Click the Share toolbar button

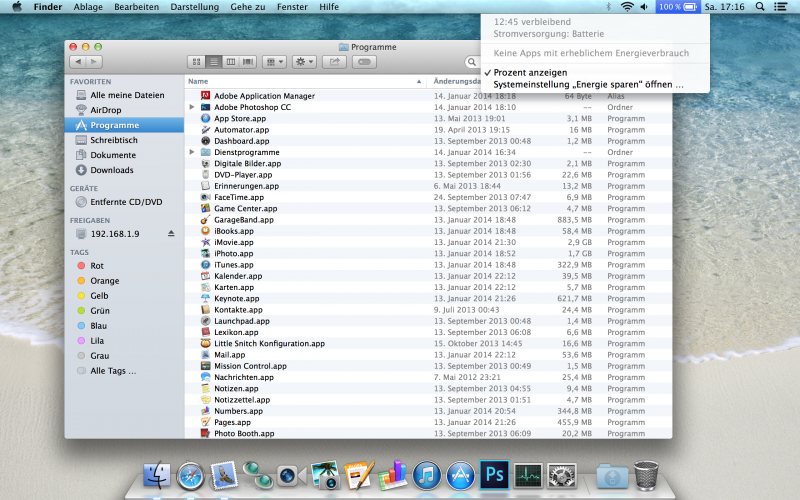(335, 62)
